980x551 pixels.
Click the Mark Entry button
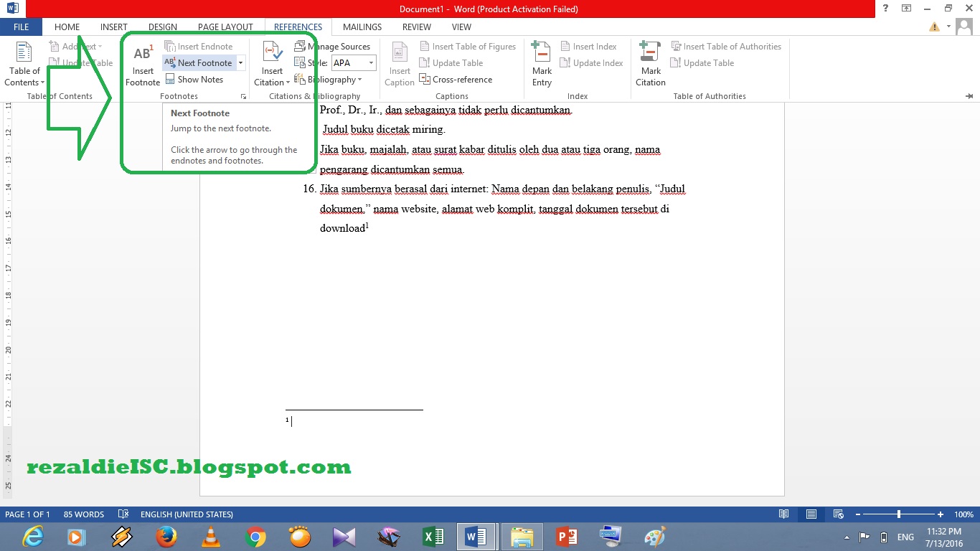(542, 65)
